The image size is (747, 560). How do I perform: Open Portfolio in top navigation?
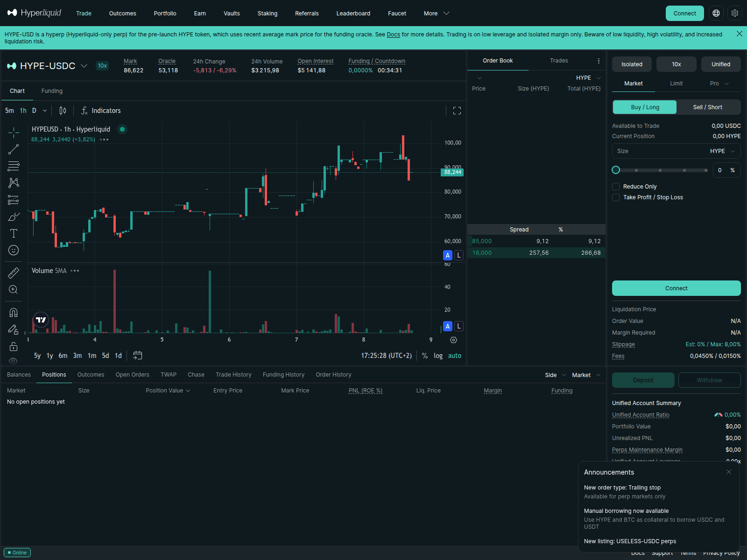point(165,13)
